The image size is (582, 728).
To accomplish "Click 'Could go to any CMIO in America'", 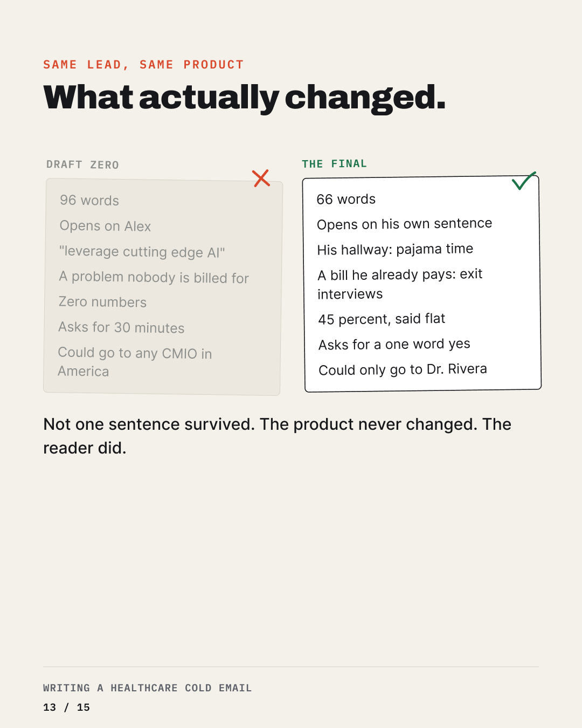I will [x=135, y=362].
